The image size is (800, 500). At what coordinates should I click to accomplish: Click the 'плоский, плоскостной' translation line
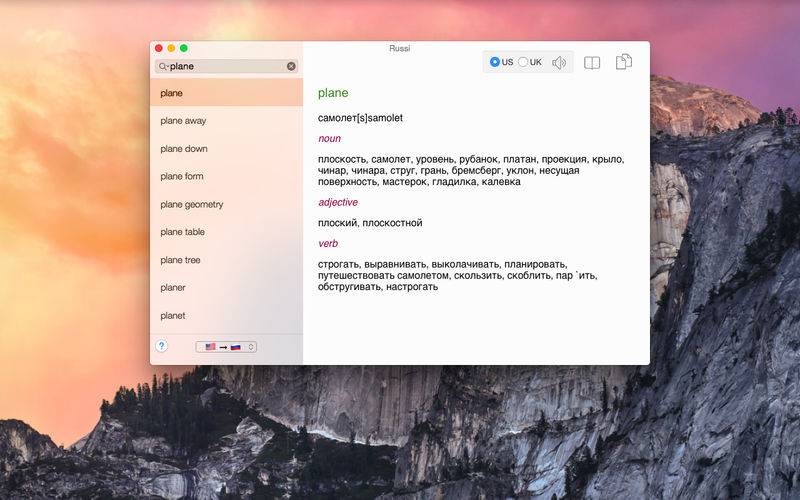coord(370,223)
